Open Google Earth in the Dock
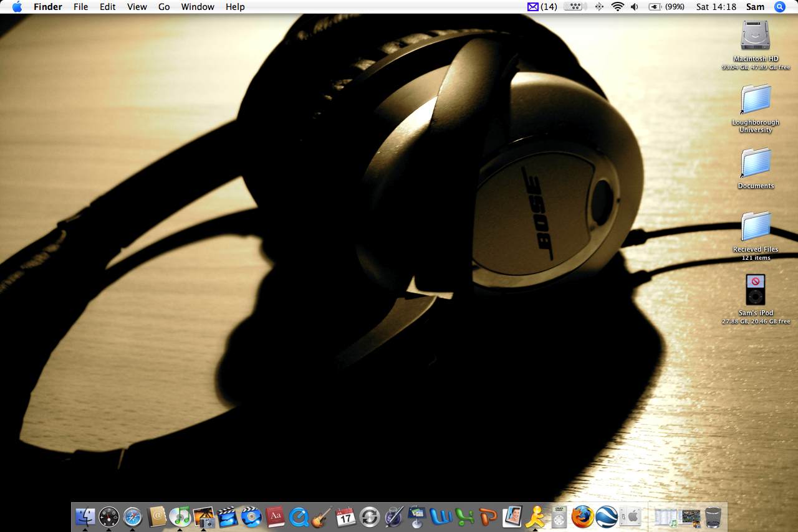Viewport: 798px width, 532px height. 607,516
